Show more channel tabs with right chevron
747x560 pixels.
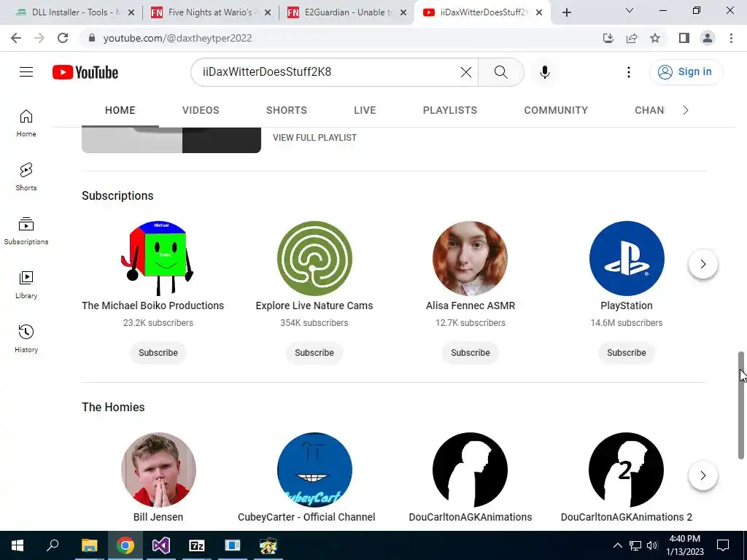(686, 111)
